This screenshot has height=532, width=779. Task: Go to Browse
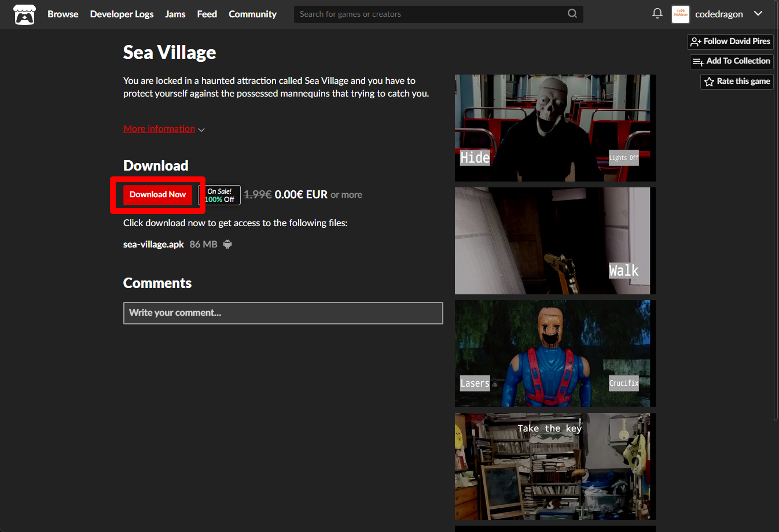pos(63,14)
